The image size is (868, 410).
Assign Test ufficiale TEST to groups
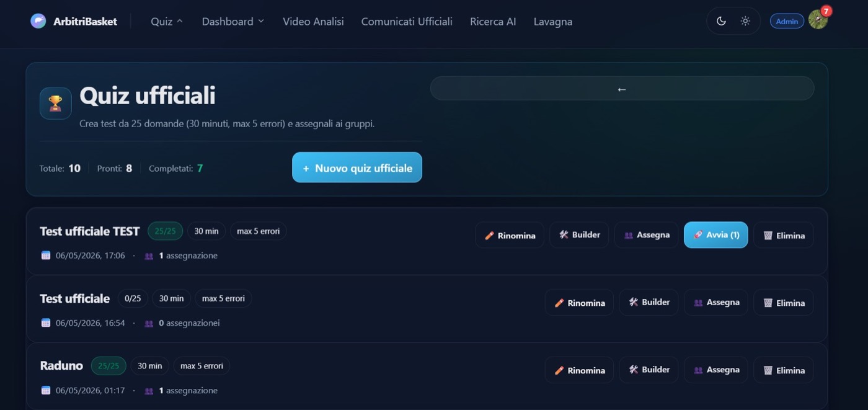click(647, 235)
